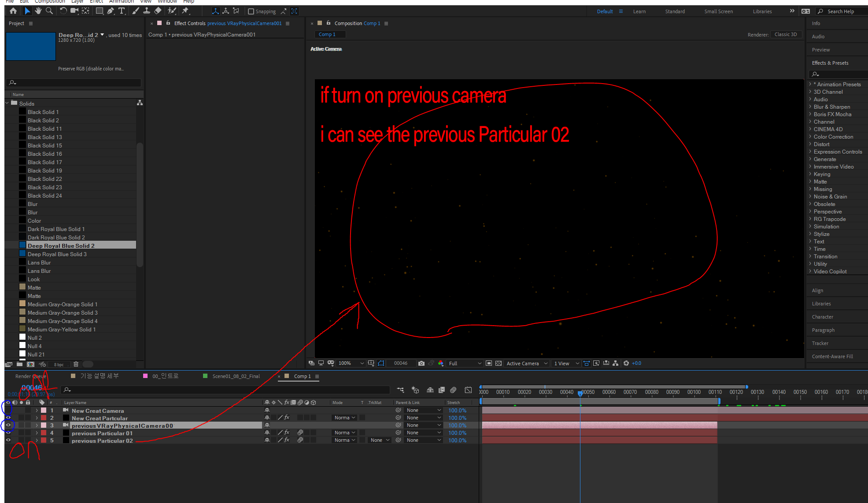The width and height of the screenshot is (868, 503).
Task: Enable Frame Blending for the composition
Action: point(442,390)
